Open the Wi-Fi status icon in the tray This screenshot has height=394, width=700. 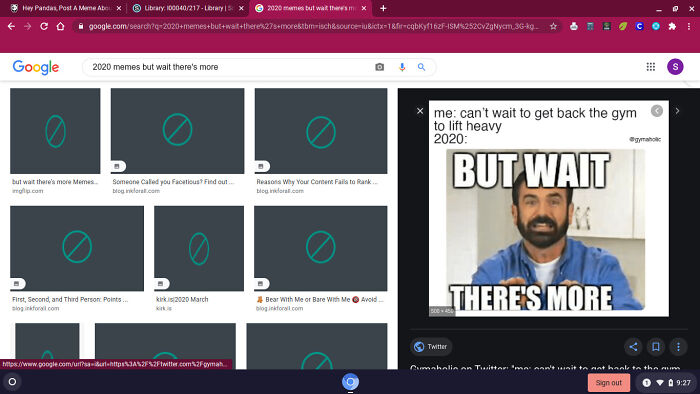click(x=659, y=382)
